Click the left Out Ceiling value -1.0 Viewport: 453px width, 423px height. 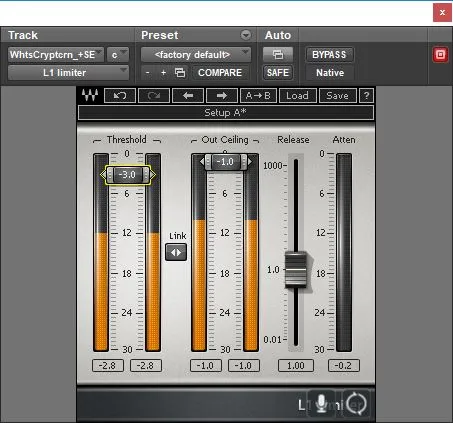point(206,365)
